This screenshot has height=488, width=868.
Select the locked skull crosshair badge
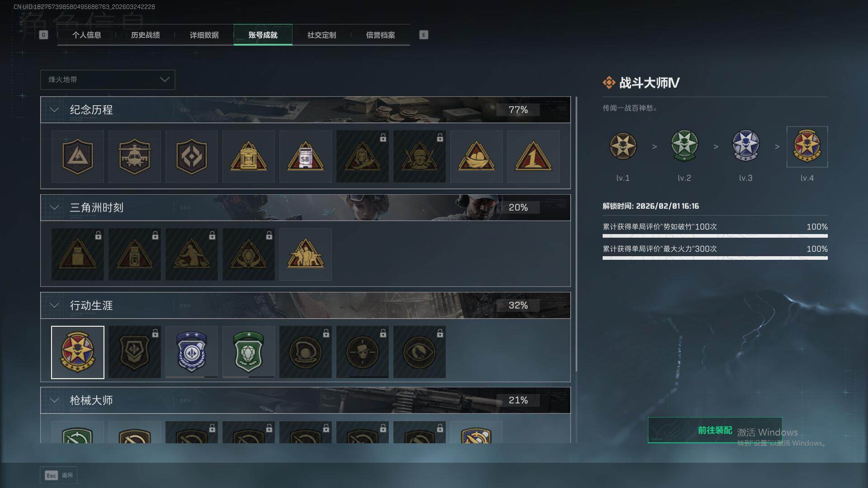[362, 352]
